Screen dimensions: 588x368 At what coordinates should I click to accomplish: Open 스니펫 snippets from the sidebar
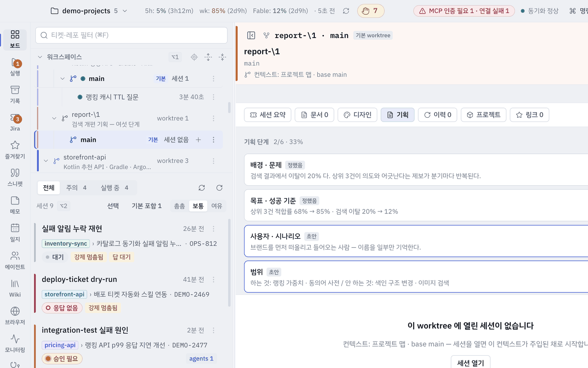[x=15, y=178]
